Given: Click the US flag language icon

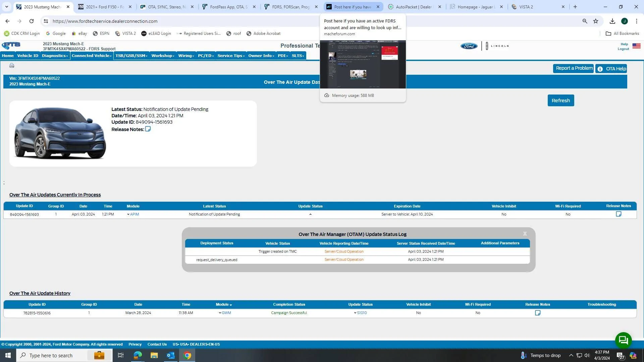Looking at the screenshot, I should (x=636, y=46).
